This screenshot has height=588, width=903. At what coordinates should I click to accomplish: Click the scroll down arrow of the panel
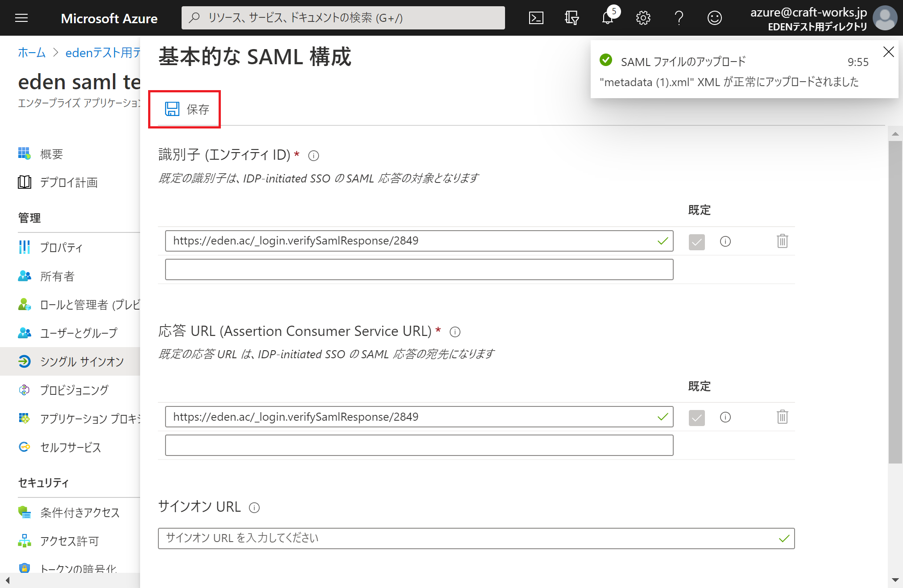895,580
